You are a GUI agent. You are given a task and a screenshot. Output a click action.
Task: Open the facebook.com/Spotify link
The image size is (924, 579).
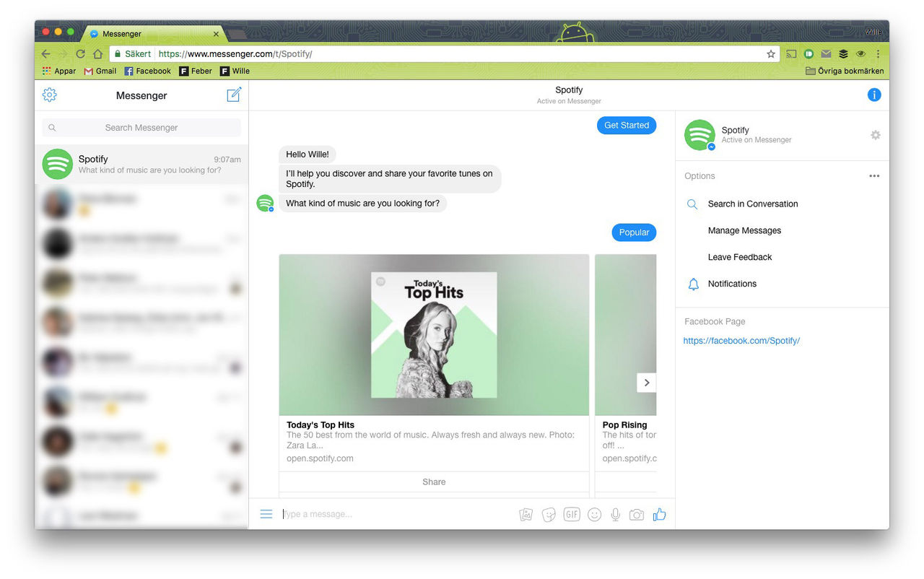click(x=741, y=341)
